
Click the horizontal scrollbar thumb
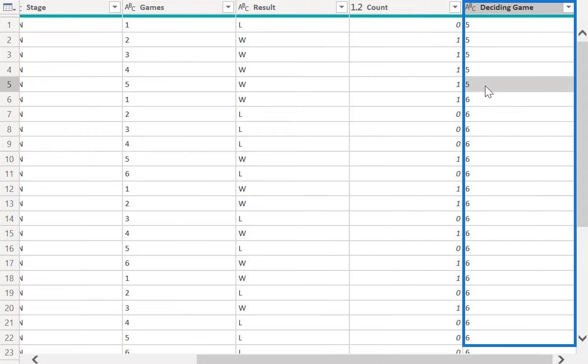point(374,360)
